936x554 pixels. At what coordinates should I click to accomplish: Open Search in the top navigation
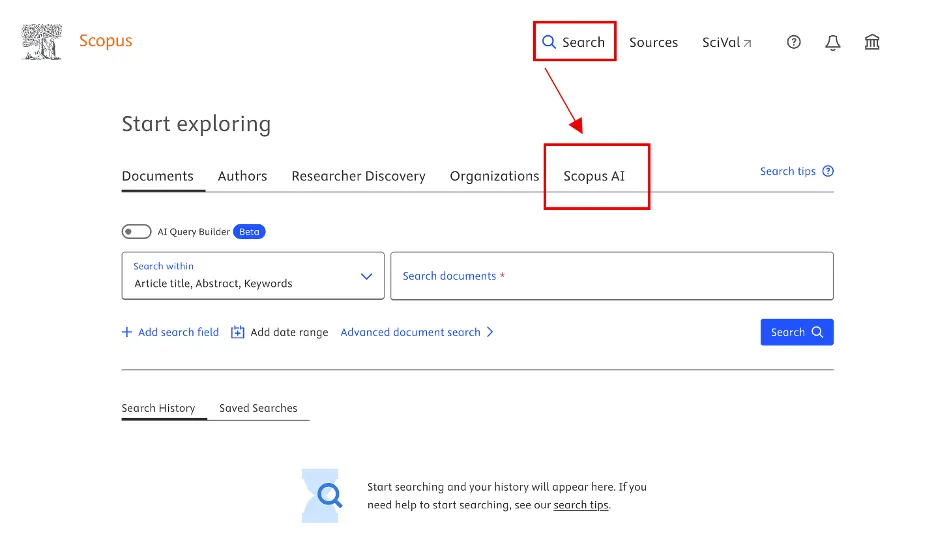click(574, 42)
